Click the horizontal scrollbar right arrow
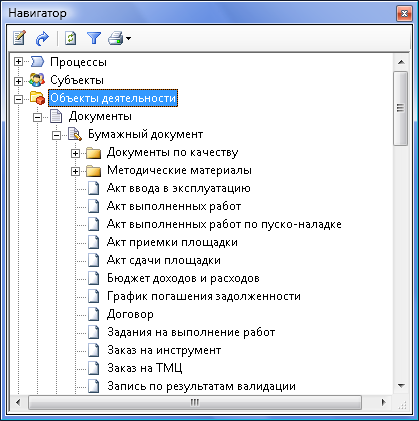This screenshot has width=419, height=421. (x=384, y=402)
